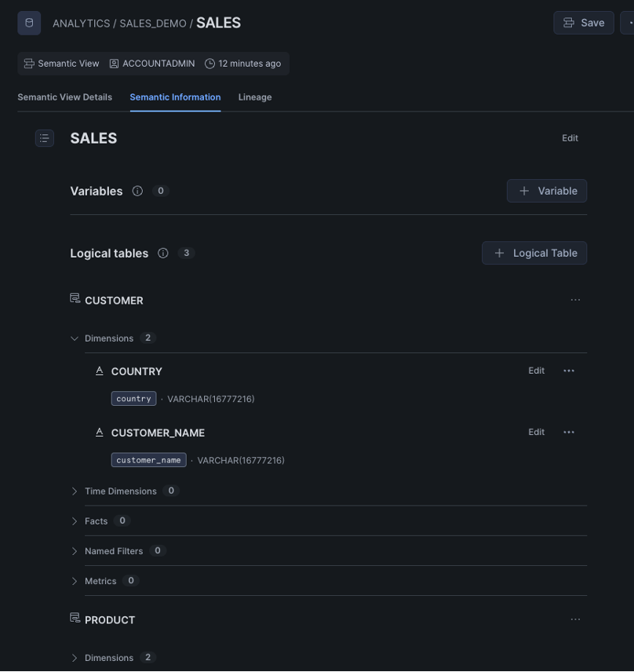Image resolution: width=634 pixels, height=672 pixels.
Task: Click the Save button
Action: (584, 23)
